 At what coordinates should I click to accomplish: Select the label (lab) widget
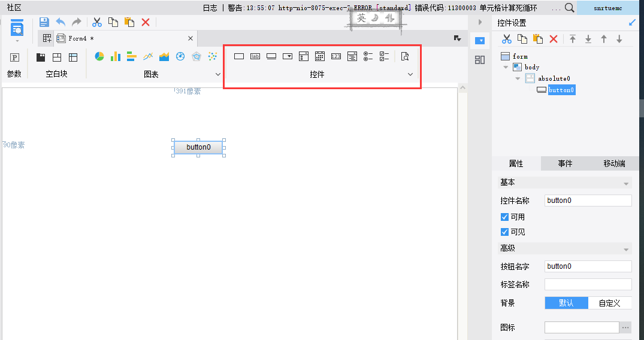[x=255, y=56]
